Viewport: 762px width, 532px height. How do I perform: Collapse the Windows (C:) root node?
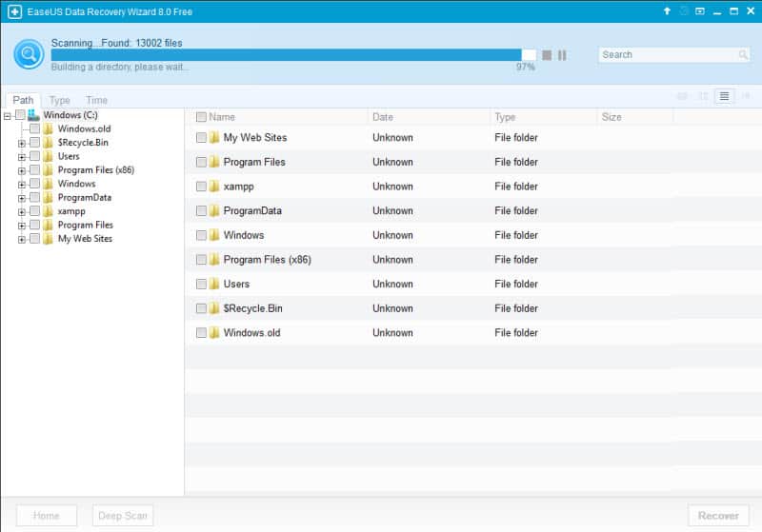(x=8, y=116)
